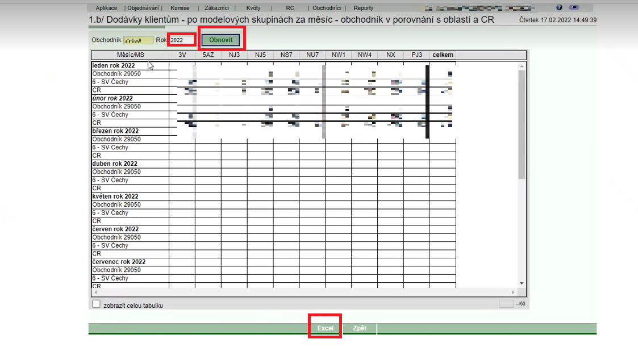Select the 'celkem' column header
This screenshot has width=638, height=364.
pyautogui.click(x=443, y=55)
